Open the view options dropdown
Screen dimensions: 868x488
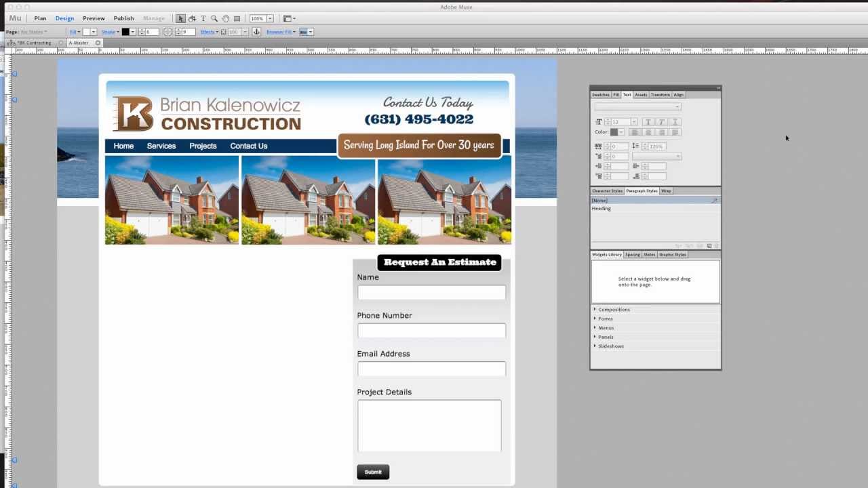pos(290,18)
